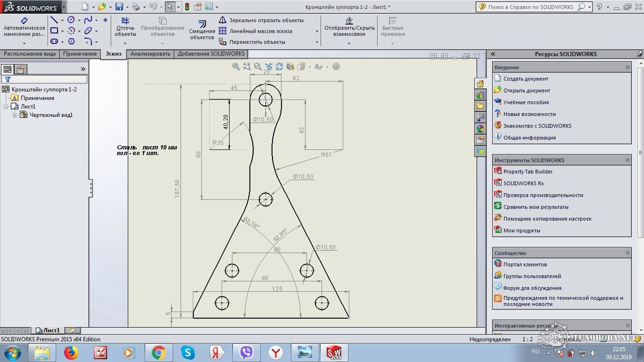Collapse the Лист1 tree node

(x=6, y=107)
